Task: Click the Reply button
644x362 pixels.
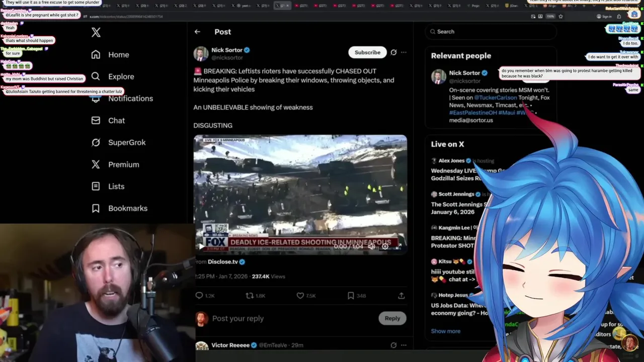Action: pos(392,318)
